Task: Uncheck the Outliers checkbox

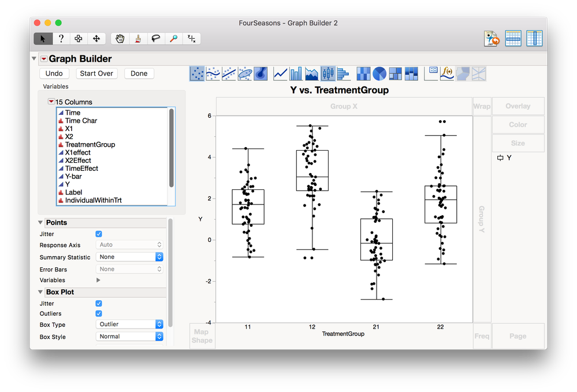Action: 99,313
